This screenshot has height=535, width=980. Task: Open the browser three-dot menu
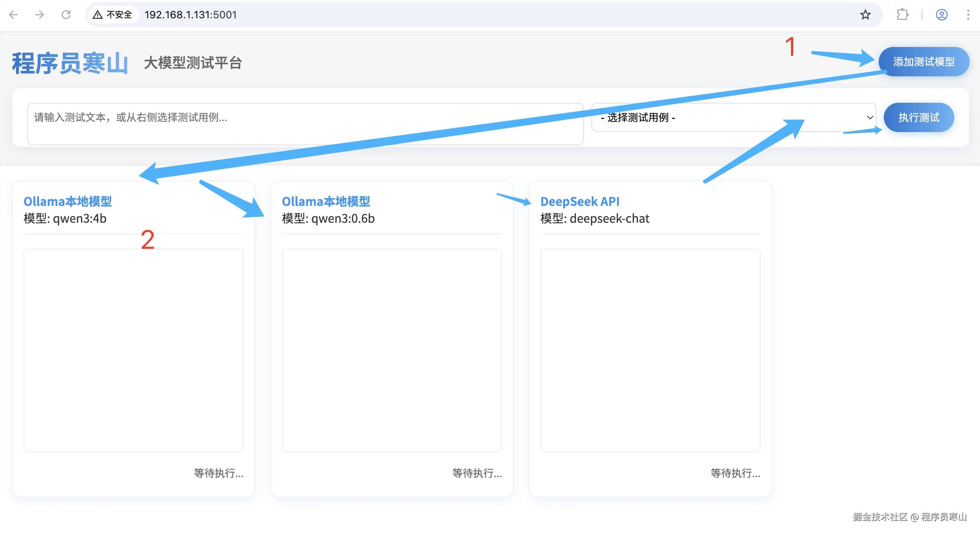pos(968,15)
